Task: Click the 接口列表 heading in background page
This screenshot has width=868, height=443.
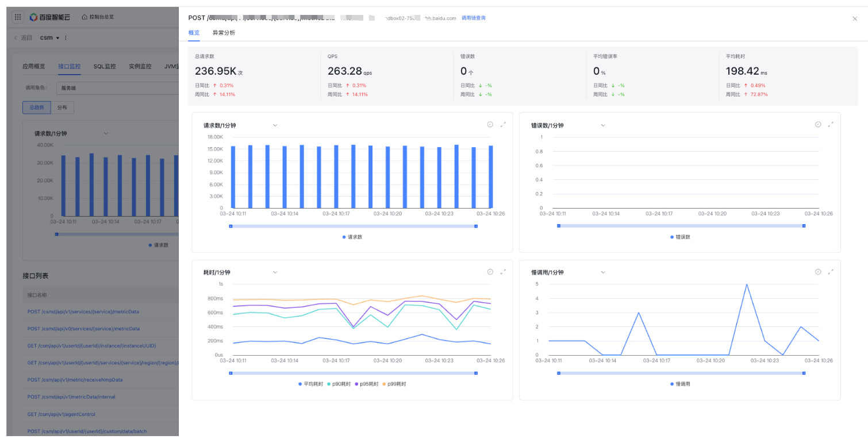Action: [36, 276]
